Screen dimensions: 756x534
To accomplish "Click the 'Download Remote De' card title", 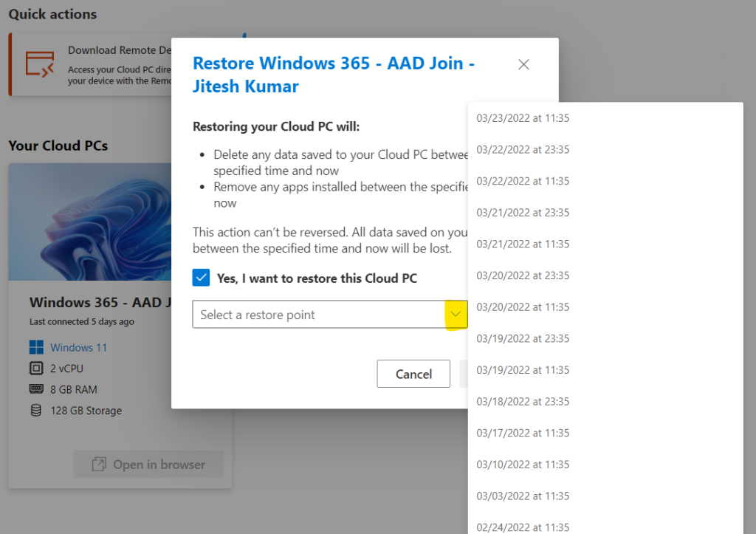I will click(x=119, y=50).
